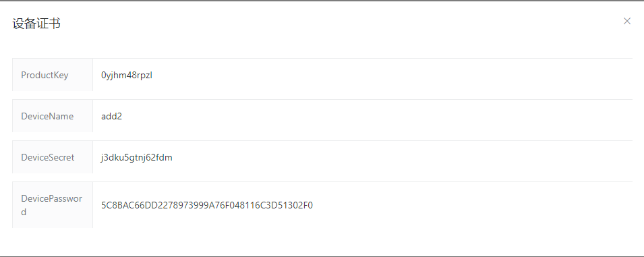Click the DeviceSecret label cell
The width and height of the screenshot is (644, 257).
tap(53, 156)
